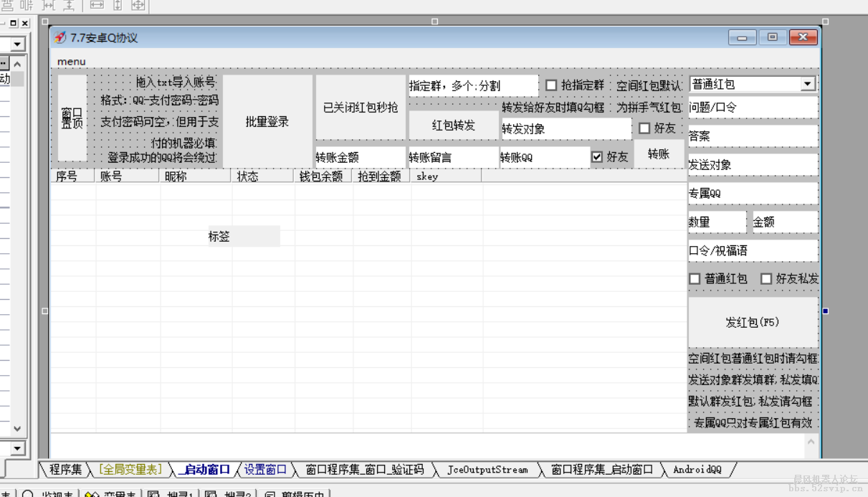Open the menu item in the form's menu bar
Screen dimensions: 868x497
pyautogui.click(x=72, y=62)
